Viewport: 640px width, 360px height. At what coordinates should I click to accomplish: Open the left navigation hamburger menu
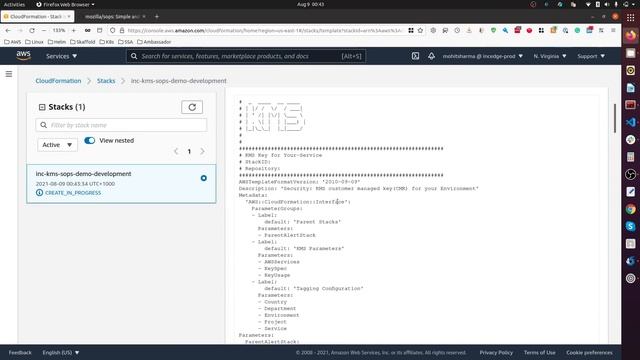click(9, 74)
